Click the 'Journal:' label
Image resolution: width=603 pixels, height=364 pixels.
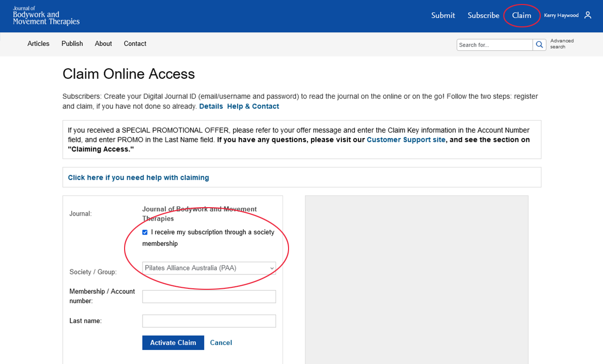[81, 214]
